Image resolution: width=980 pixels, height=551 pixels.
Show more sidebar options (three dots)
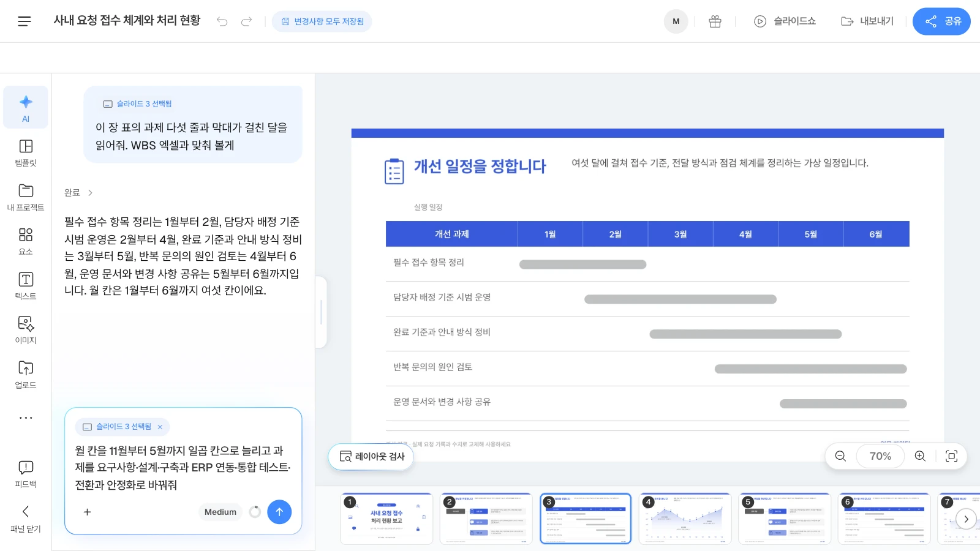pyautogui.click(x=26, y=418)
